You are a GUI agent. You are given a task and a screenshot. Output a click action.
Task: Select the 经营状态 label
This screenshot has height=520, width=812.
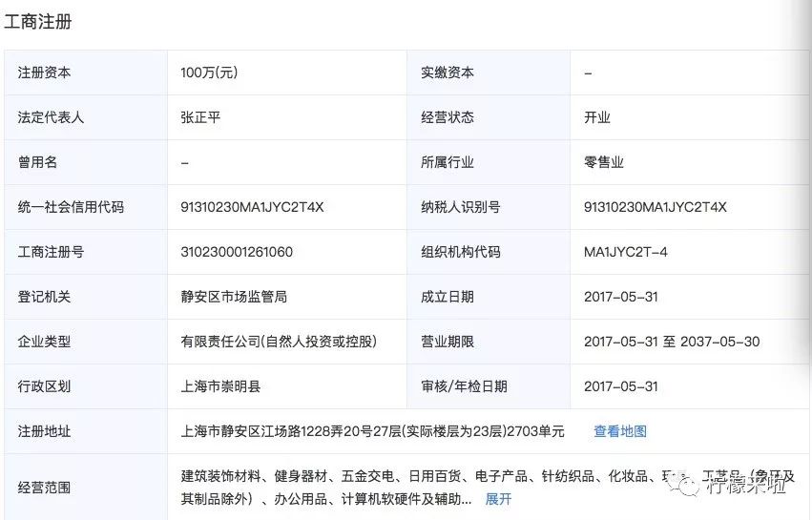448,117
